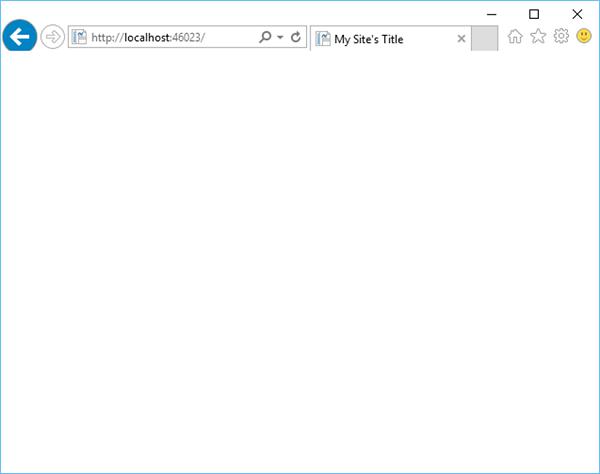Open the address bar autocomplete dropdown arrow

point(280,37)
